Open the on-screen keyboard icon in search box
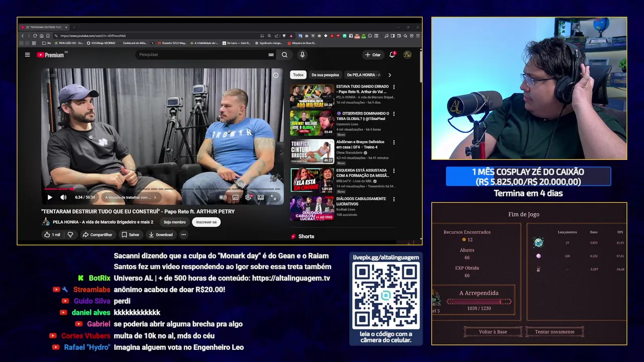The height and width of the screenshot is (362, 644). 271,55
